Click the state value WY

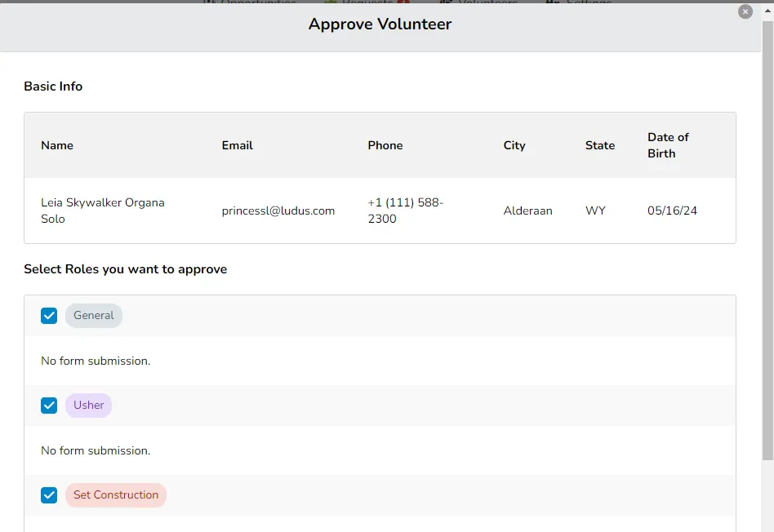(595, 211)
